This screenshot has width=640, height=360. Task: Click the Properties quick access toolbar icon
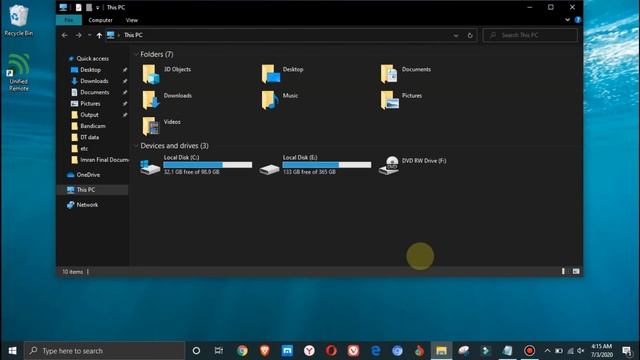pos(78,7)
